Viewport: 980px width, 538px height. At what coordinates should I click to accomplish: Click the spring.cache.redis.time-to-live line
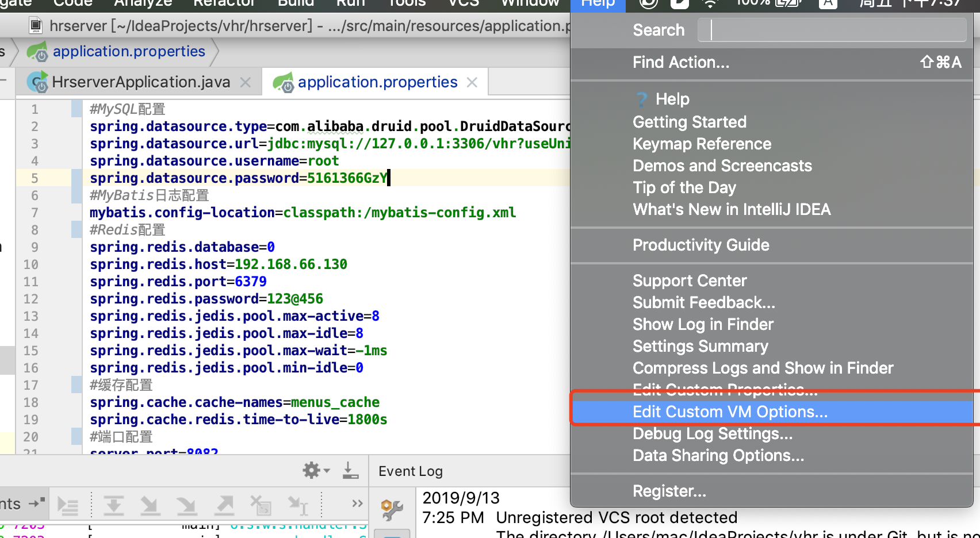click(x=239, y=420)
